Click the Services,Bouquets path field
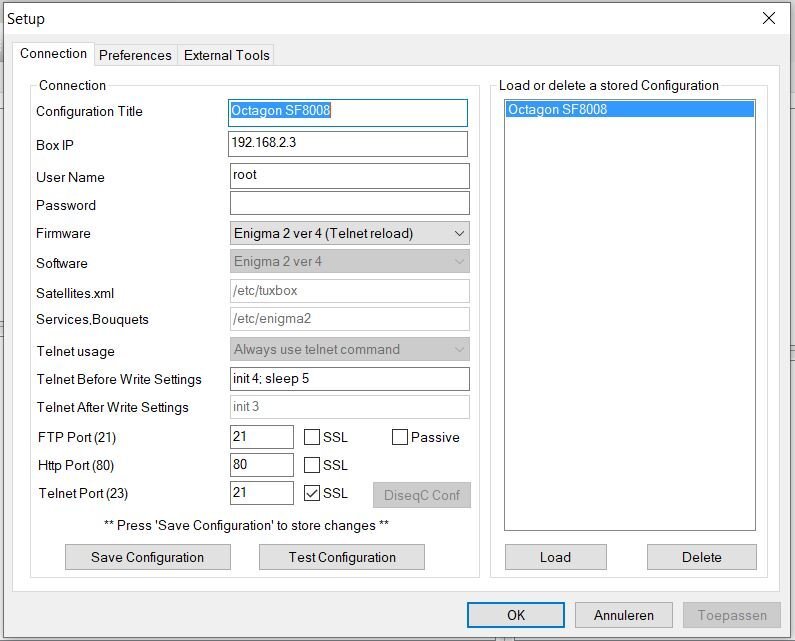This screenshot has height=641, width=795. point(349,319)
